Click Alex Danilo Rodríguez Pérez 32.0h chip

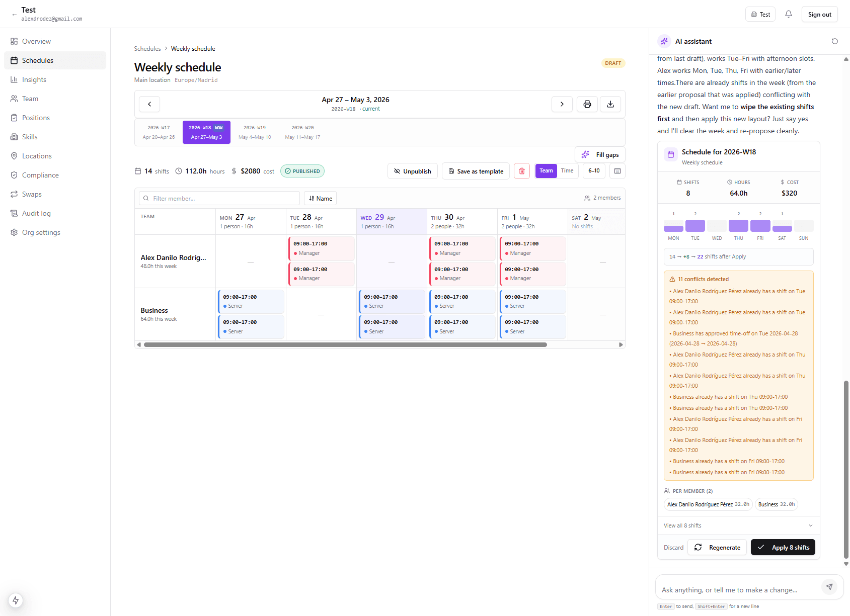coord(708,504)
